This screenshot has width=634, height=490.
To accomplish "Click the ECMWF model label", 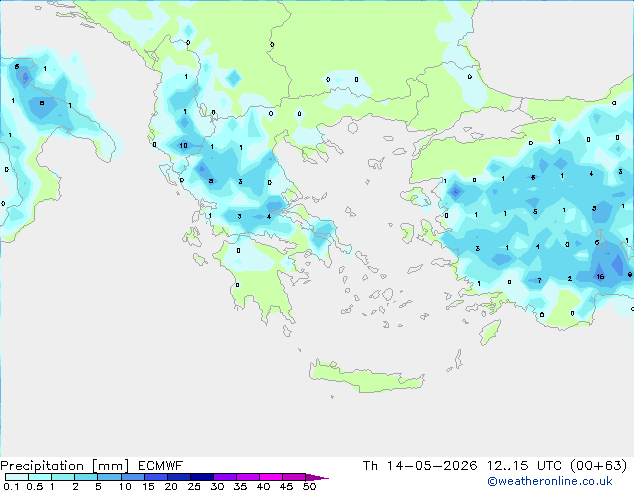I will [161, 466].
